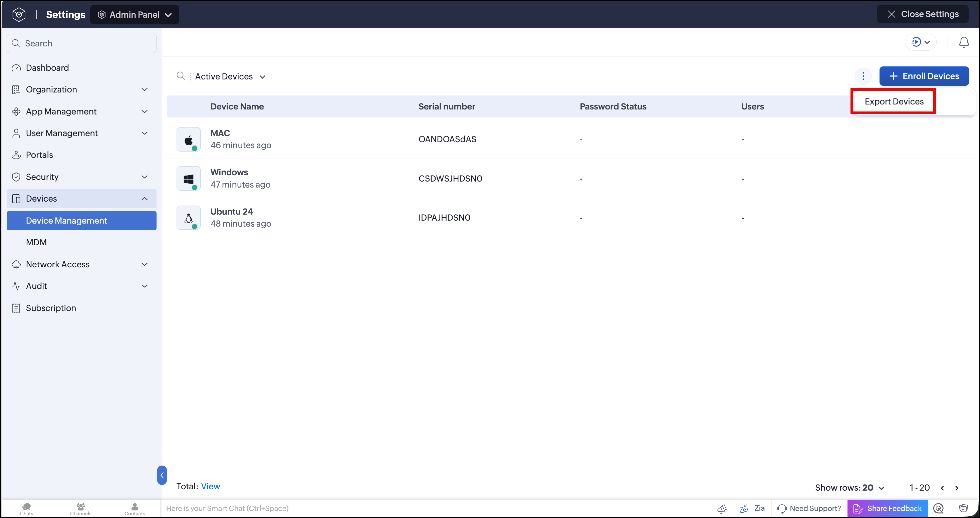Open Zia assistant

tap(752, 509)
